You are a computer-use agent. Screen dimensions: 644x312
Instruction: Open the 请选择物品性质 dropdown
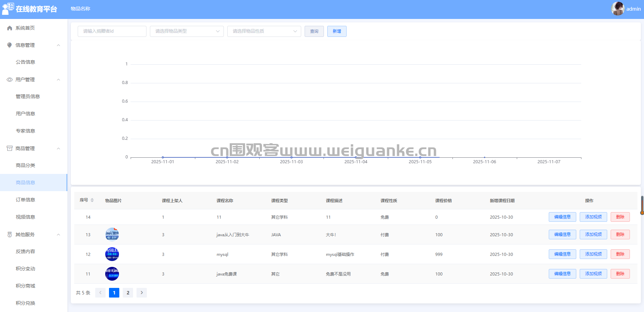tap(264, 31)
